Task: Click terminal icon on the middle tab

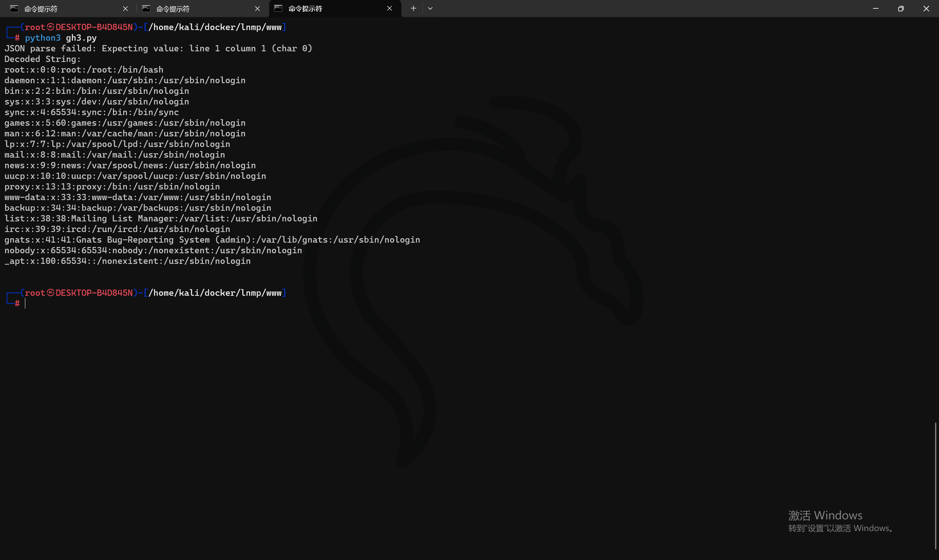Action: 146,8
